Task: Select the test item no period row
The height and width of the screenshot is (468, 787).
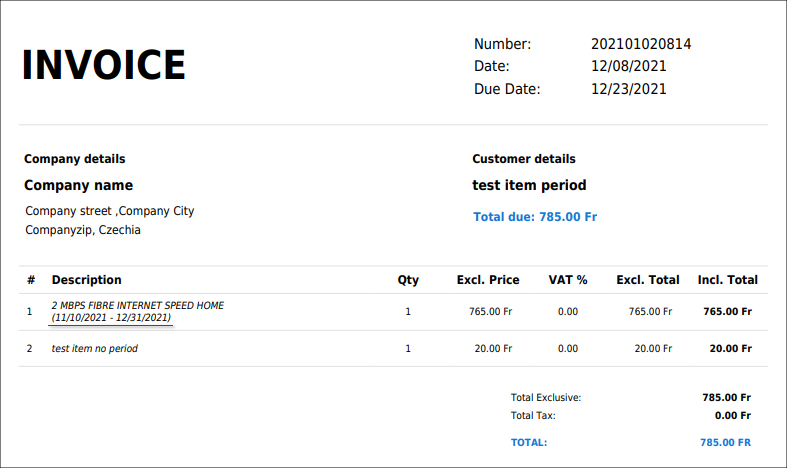Action: click(x=95, y=349)
